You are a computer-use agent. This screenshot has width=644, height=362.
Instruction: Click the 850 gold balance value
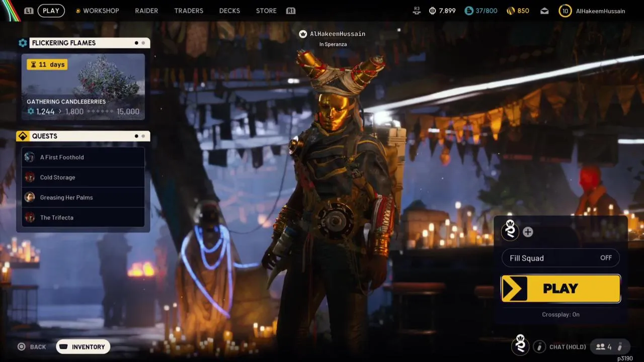point(523,11)
